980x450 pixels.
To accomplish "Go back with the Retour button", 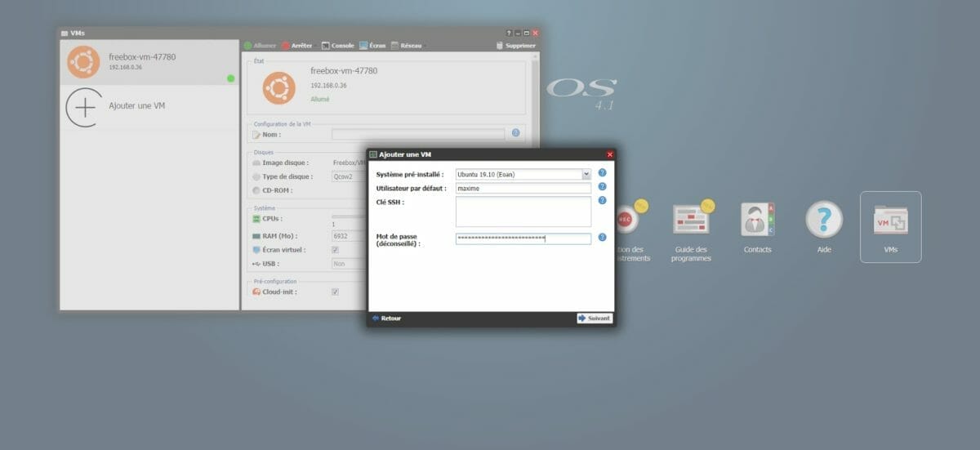I will [x=387, y=319].
